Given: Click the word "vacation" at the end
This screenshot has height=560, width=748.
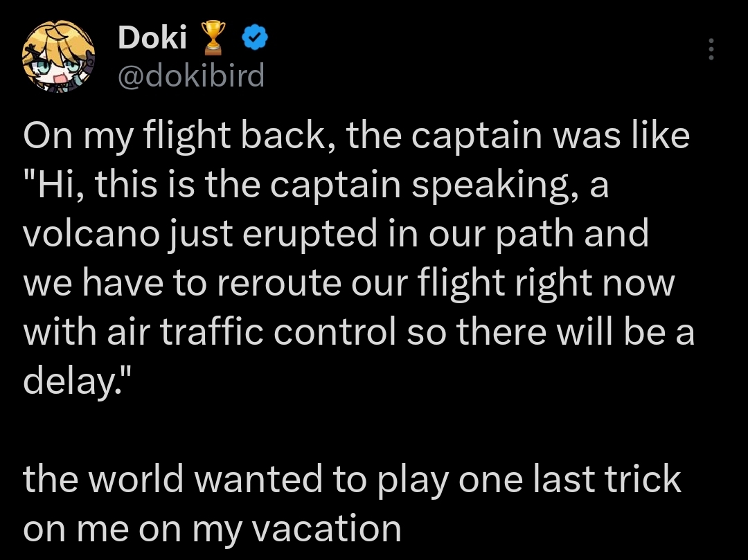Looking at the screenshot, I should coord(326,530).
